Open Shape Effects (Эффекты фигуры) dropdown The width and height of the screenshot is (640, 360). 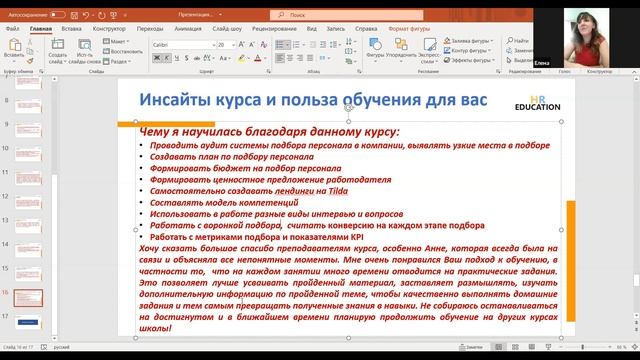tap(469, 60)
